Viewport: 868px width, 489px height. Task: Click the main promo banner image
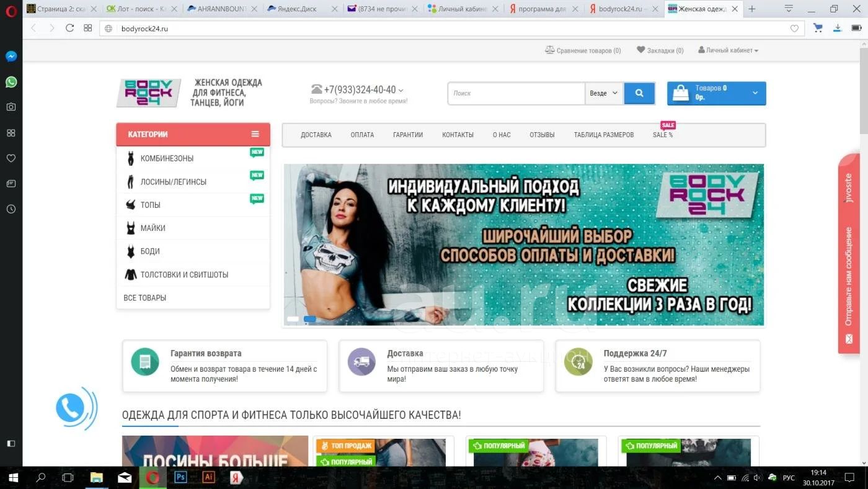tap(524, 244)
